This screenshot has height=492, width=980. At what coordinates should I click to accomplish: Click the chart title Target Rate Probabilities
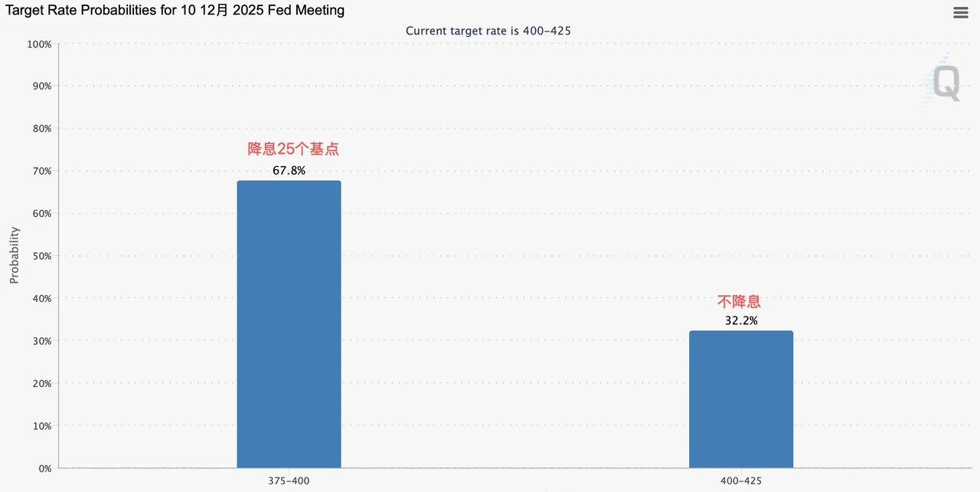(x=175, y=11)
